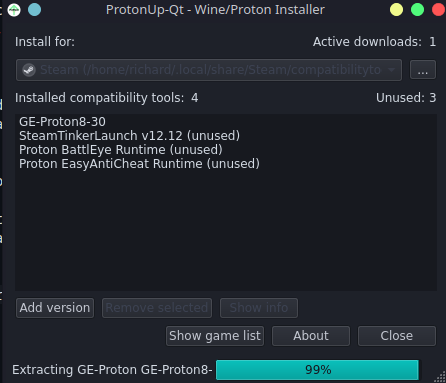This screenshot has height=383, width=446.
Task: Click the resize grip at window corner
Action: (440, 377)
